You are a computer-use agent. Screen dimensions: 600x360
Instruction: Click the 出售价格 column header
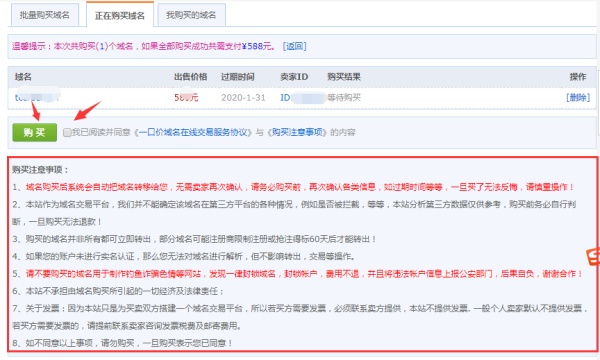click(x=191, y=77)
